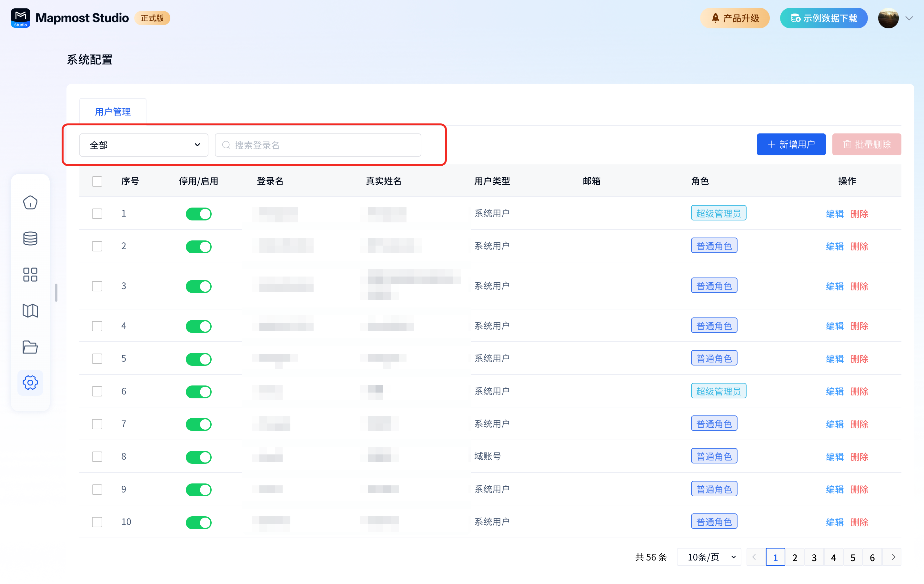Screen dimensions: 924x584
Task: Open the 10条/页 page size dropdown
Action: (709, 557)
